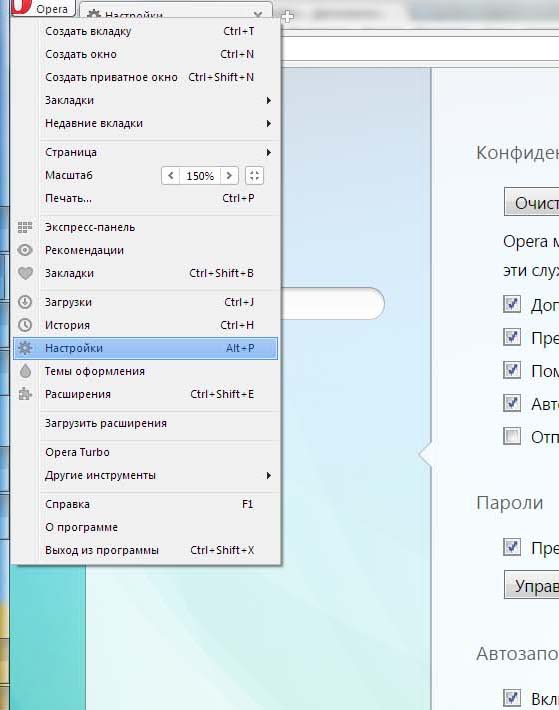Image resolution: width=559 pixels, height=710 pixels.
Task: Increase zoom with right arrow stepper
Action: click(229, 176)
